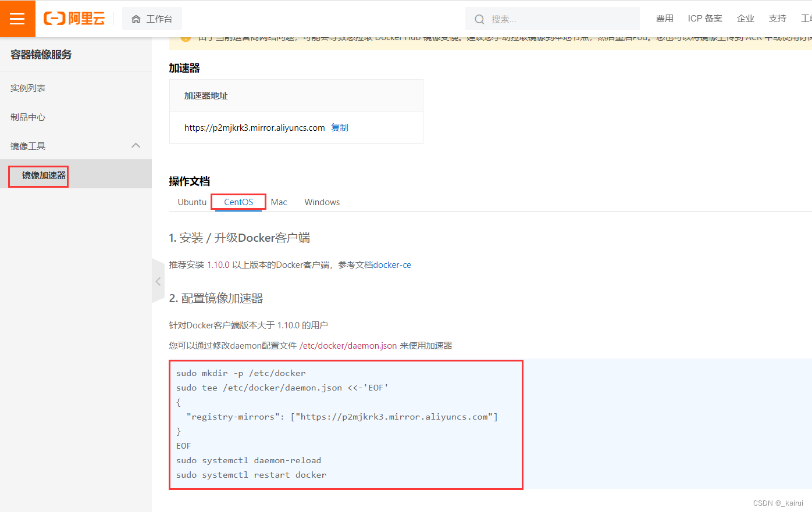Image resolution: width=812 pixels, height=512 pixels.
Task: Click the 操作文档 section heading
Action: [190, 181]
